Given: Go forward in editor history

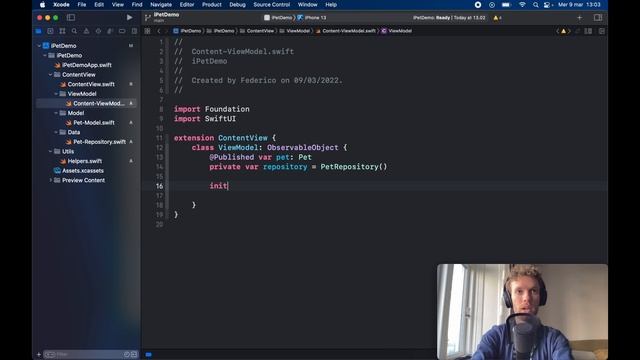Looking at the screenshot, I should point(166,31).
